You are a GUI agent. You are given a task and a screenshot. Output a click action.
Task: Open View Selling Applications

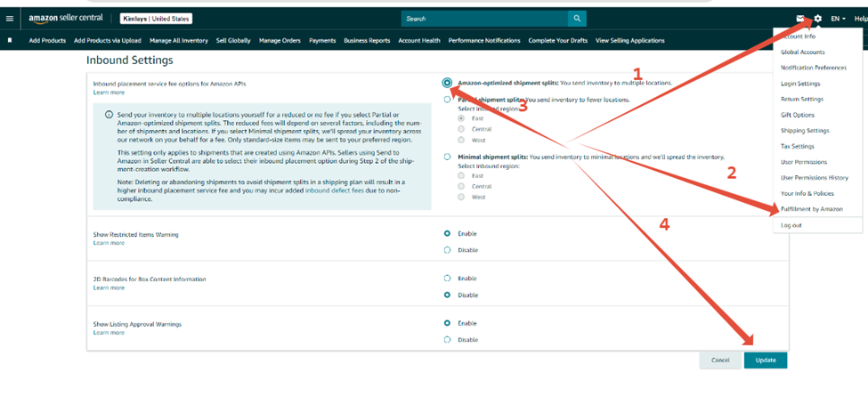click(630, 40)
